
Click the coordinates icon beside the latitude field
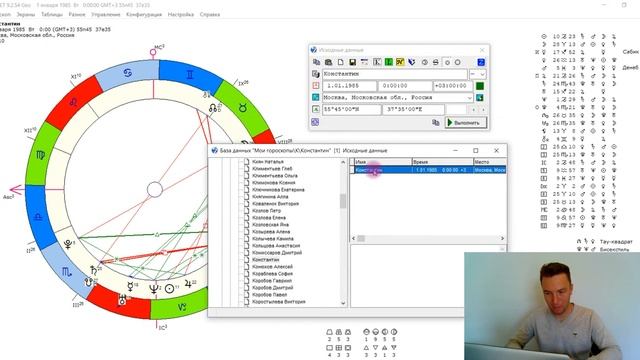[x=316, y=109]
